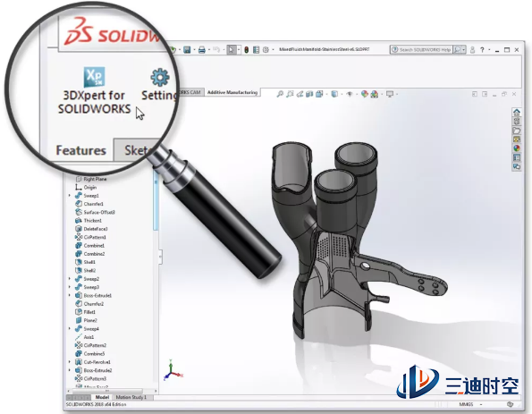Click the Undo arrow icon

pos(216,50)
